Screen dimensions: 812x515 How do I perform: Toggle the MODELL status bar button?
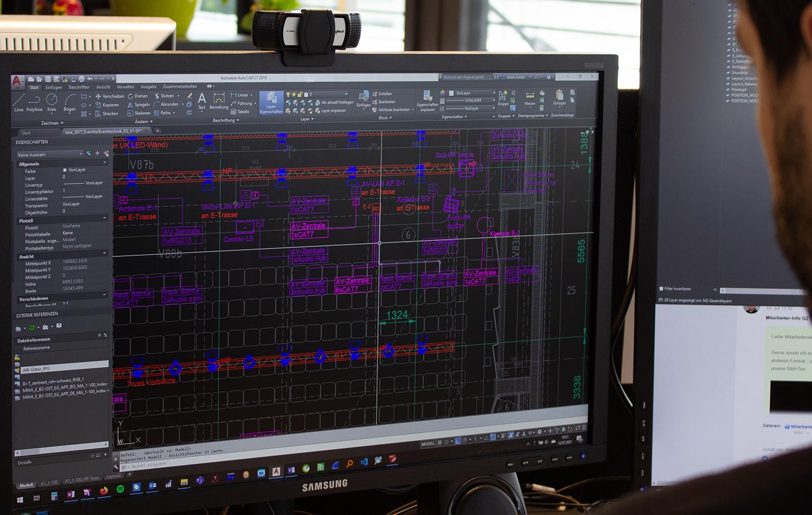coord(428,444)
